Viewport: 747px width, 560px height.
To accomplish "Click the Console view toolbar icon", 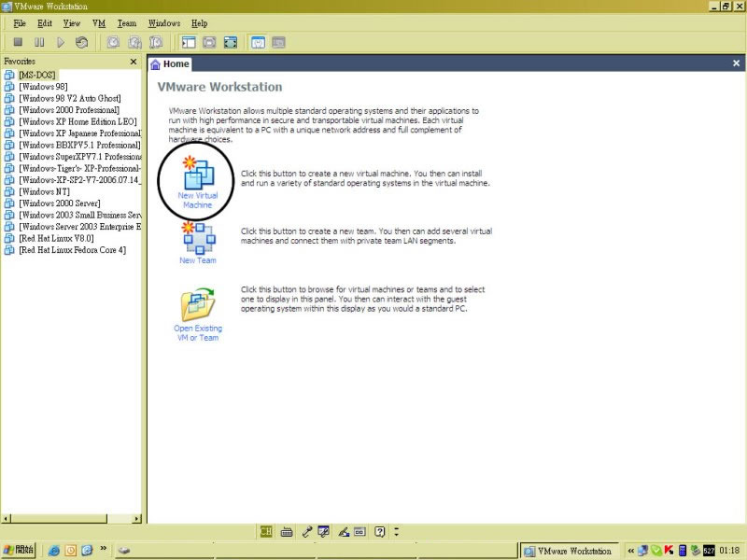I will pos(278,42).
